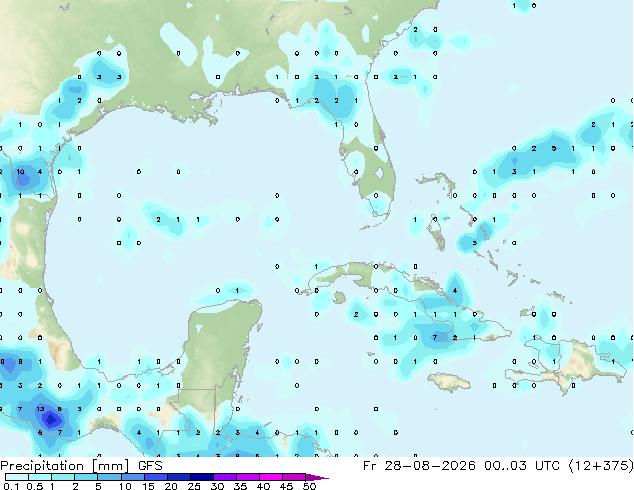
Task: Click the 1–2 mm legend color swatch
Action: click(x=63, y=477)
